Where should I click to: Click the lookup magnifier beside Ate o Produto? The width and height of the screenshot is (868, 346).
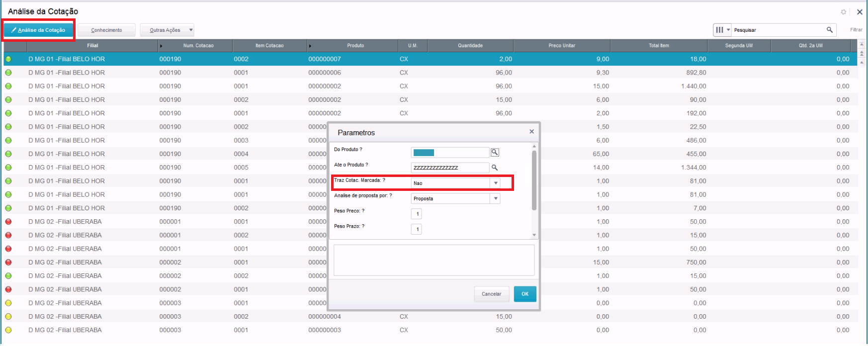tap(495, 168)
